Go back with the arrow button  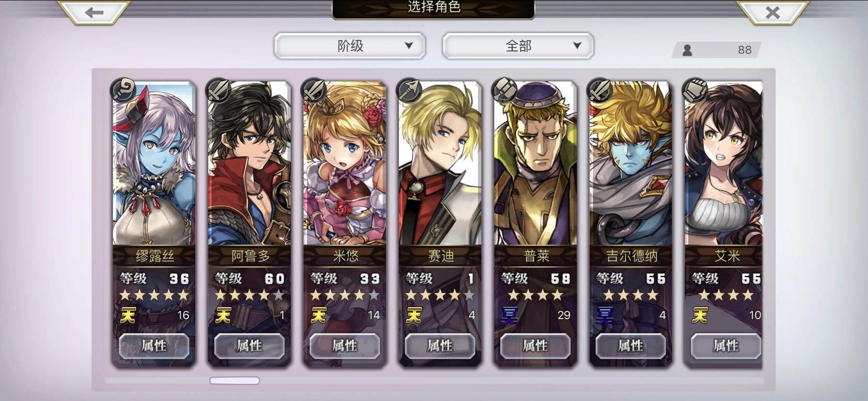pos(94,12)
